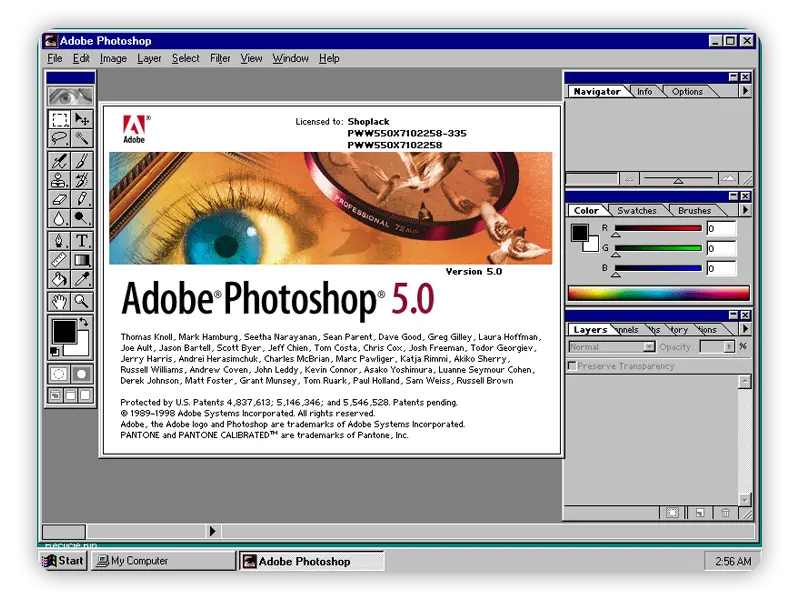Switch to the History tab
800x600 pixels.
point(679,330)
